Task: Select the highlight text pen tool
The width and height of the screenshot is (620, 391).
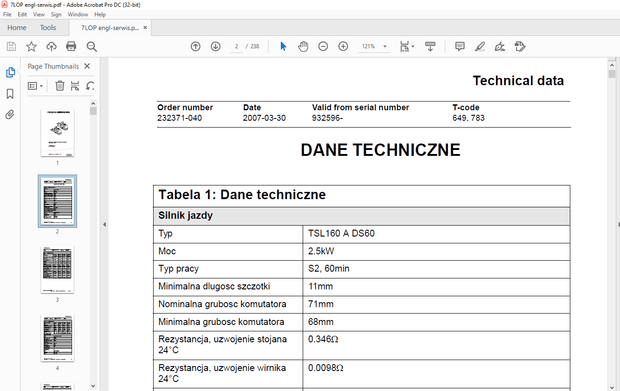Action: [480, 47]
